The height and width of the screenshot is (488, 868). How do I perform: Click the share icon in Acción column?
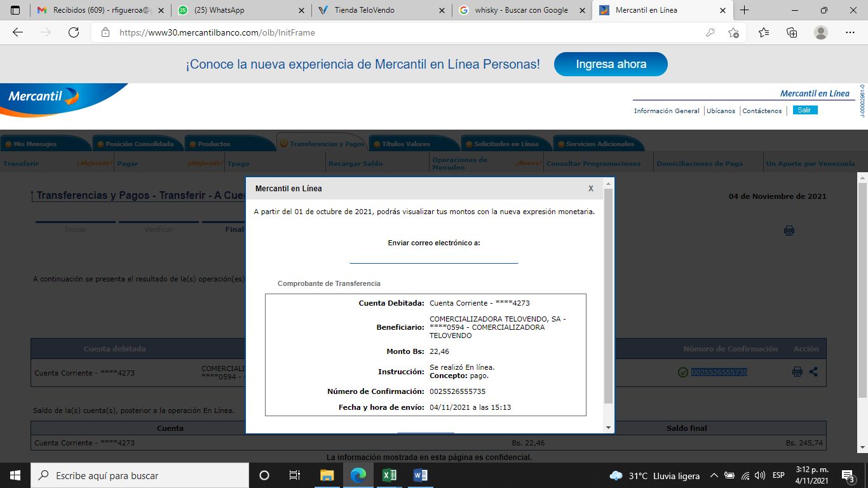pos(813,372)
